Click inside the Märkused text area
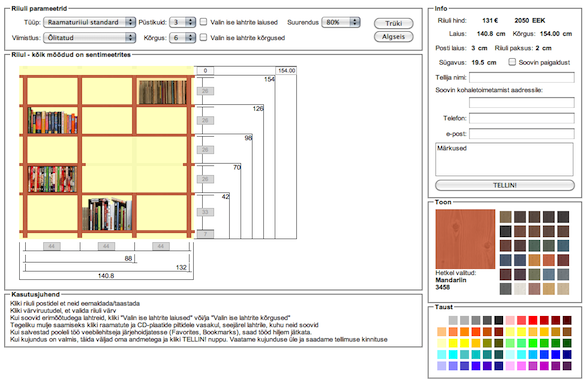This screenshot has height=380, width=586. 504,159
